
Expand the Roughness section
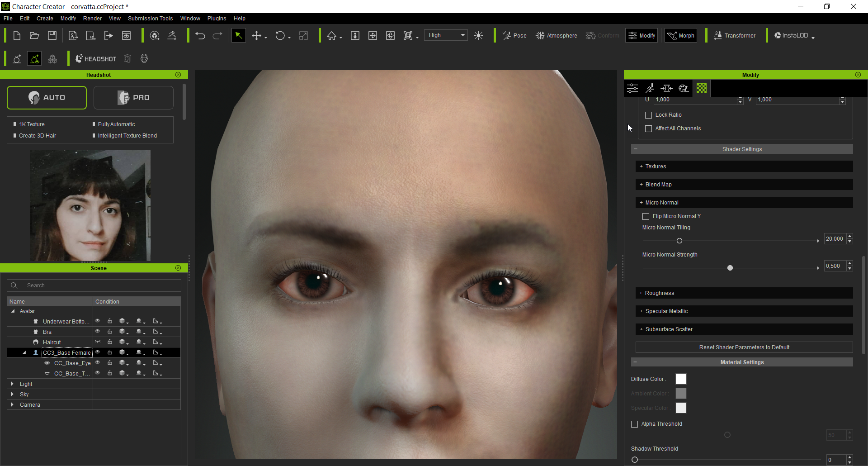[744, 293]
